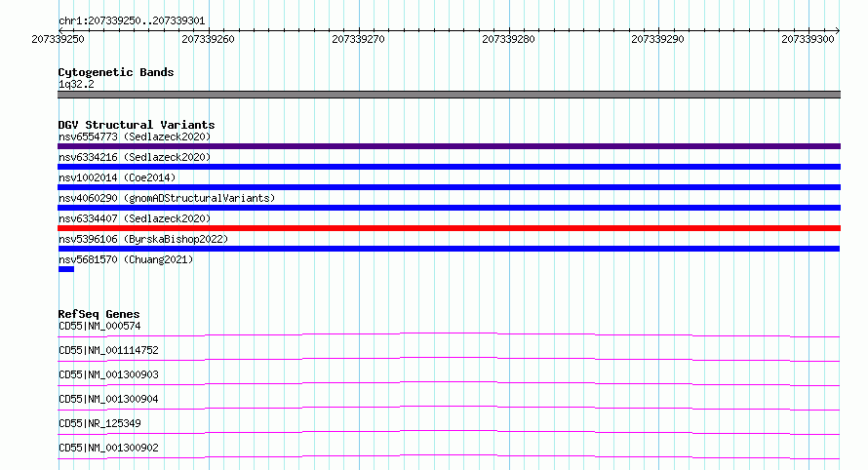Click the magenta CD55|NM_000574 intron line
This screenshot has width=868, height=470.
point(449,334)
